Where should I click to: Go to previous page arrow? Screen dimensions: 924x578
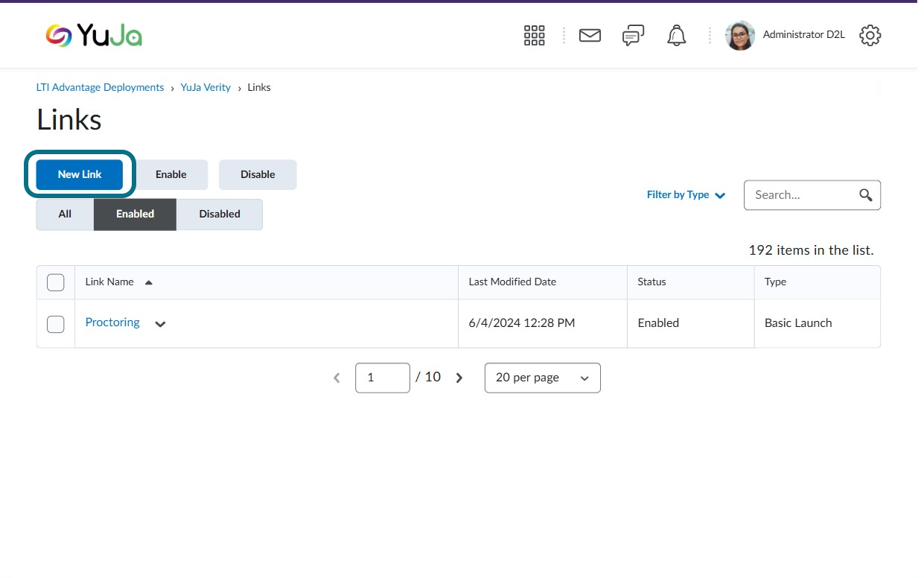(337, 378)
